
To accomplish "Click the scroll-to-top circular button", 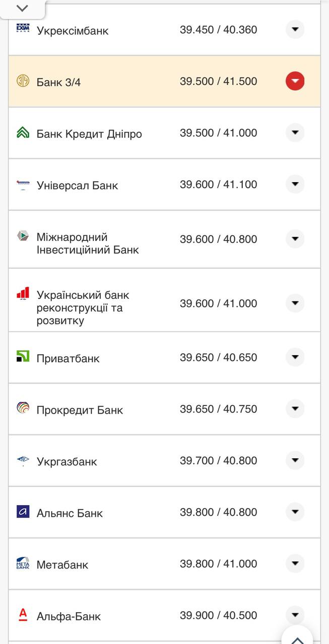I will pos(297,635).
